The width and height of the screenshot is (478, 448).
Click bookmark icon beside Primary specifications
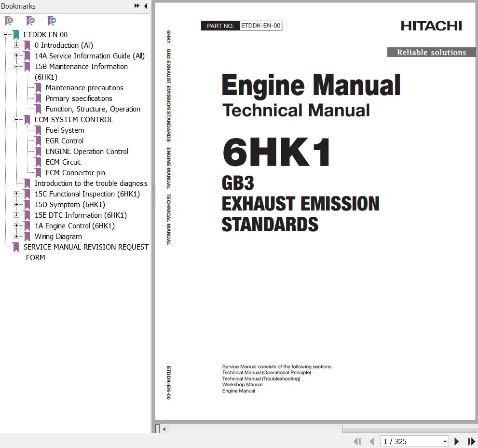(x=38, y=98)
